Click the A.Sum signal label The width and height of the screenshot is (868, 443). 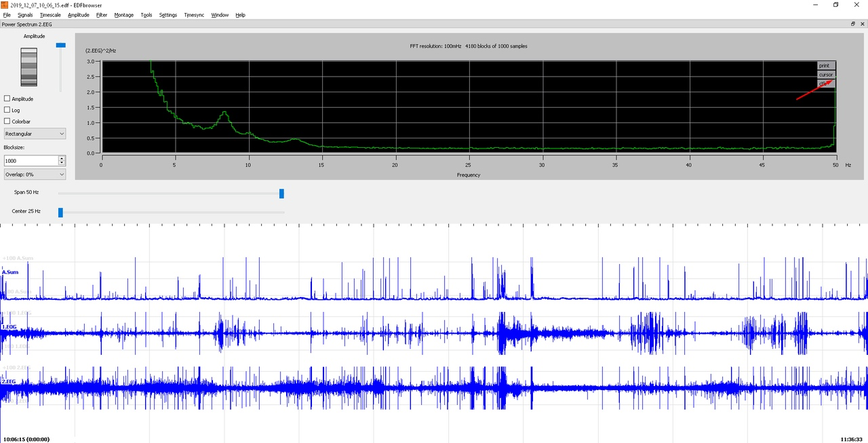click(x=10, y=272)
